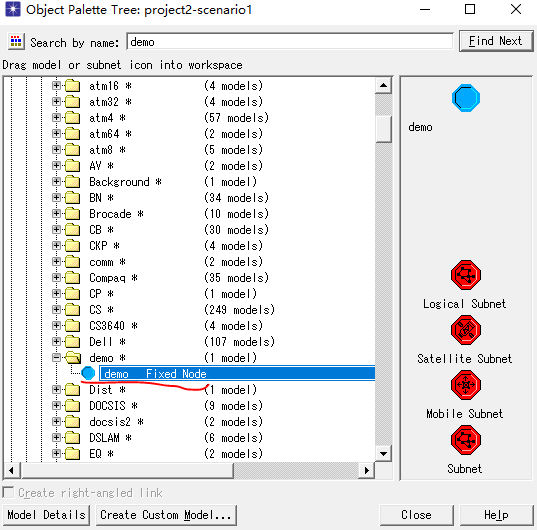Image resolution: width=537 pixels, height=530 pixels.
Task: Expand the Dell folder
Action: click(x=56, y=341)
